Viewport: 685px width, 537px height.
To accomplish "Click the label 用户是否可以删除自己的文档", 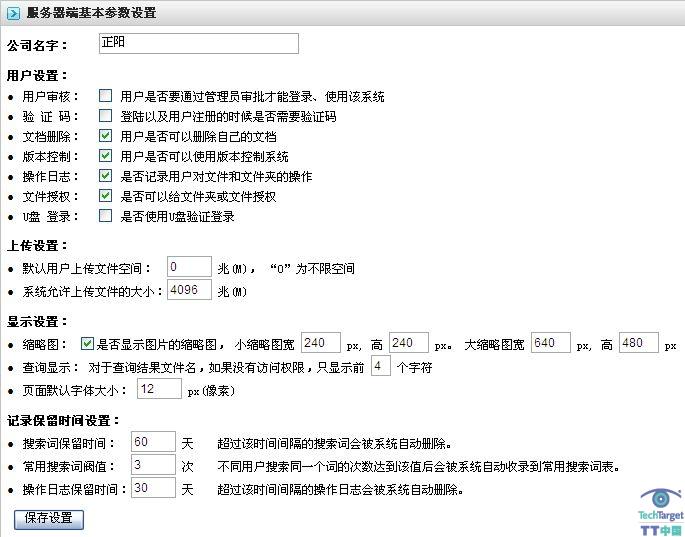I will click(198, 136).
